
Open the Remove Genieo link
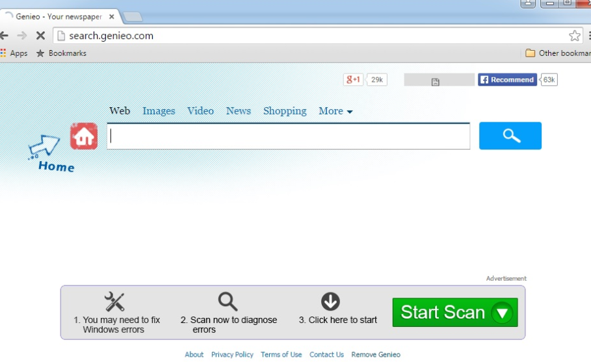point(376,355)
